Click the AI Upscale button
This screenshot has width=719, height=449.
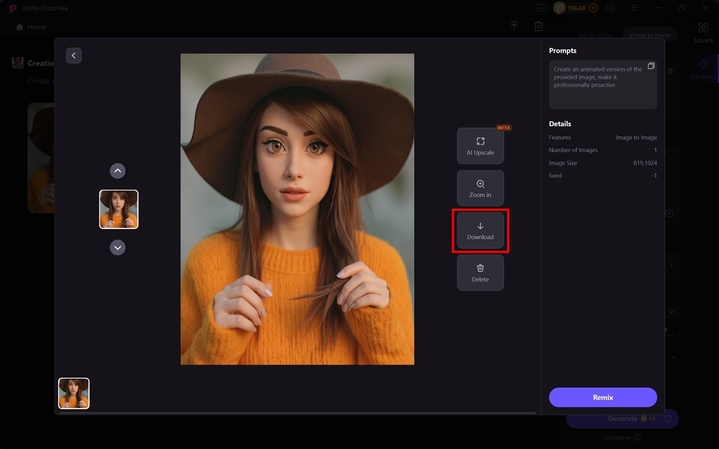[x=480, y=146]
